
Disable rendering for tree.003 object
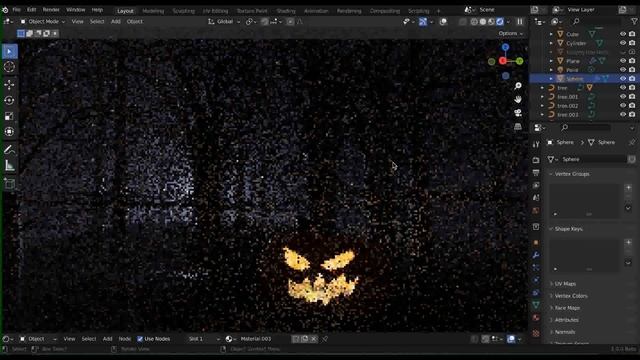632,115
